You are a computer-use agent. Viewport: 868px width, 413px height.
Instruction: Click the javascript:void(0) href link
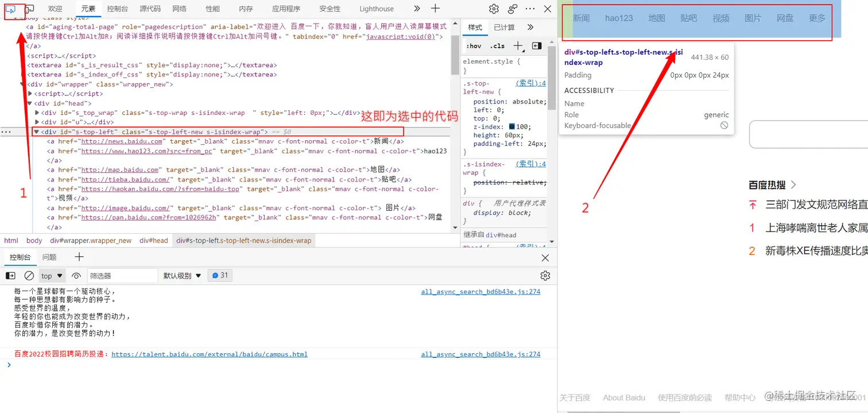401,36
